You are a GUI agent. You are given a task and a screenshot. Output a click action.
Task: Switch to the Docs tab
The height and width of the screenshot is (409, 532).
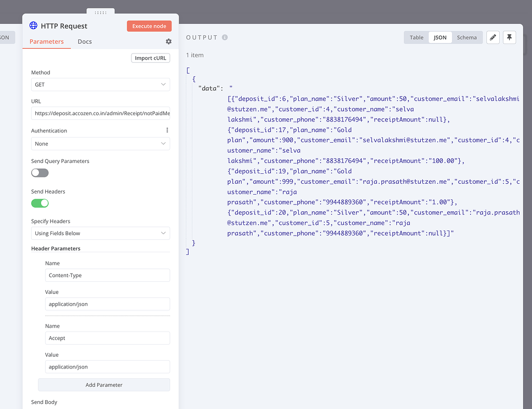pyautogui.click(x=84, y=42)
